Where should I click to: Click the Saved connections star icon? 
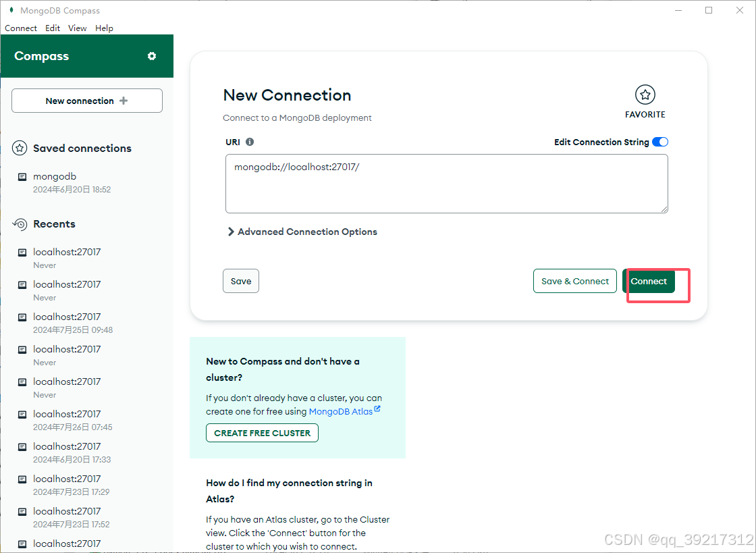20,148
